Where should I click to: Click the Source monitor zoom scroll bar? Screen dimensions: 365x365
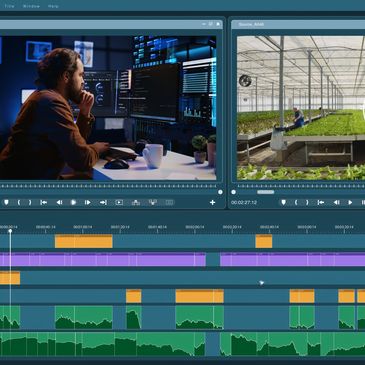266,192
